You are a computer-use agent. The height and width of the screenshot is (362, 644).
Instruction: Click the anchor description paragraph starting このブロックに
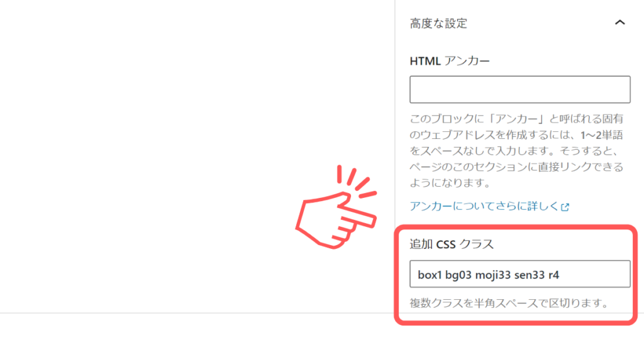pos(516,151)
